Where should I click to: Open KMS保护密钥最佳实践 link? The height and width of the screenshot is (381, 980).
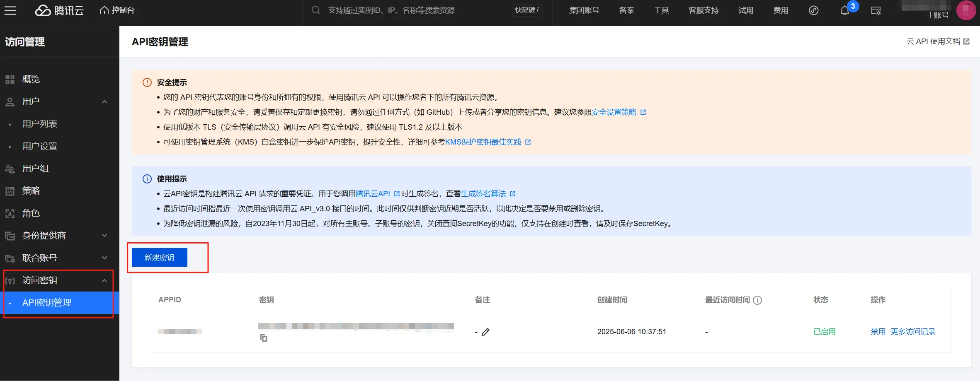(483, 142)
